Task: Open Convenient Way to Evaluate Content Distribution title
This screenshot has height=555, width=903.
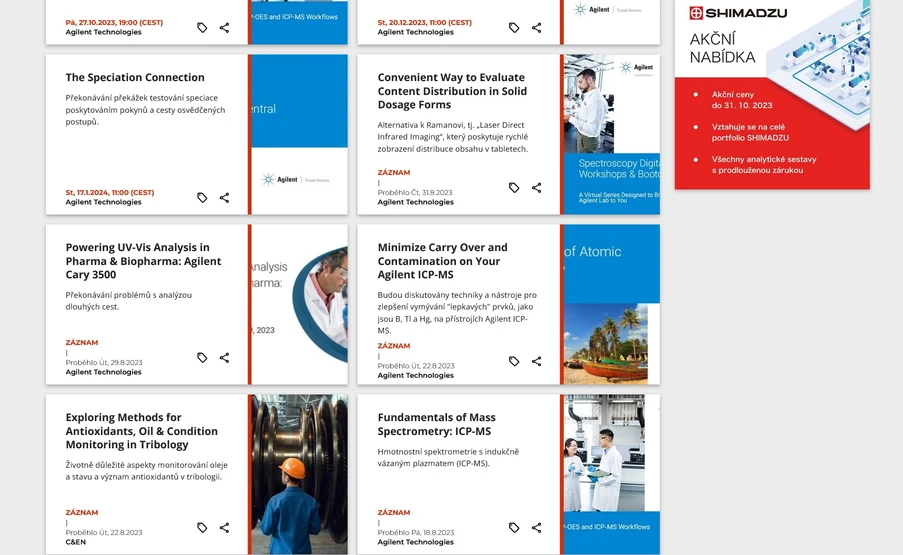Action: click(452, 91)
